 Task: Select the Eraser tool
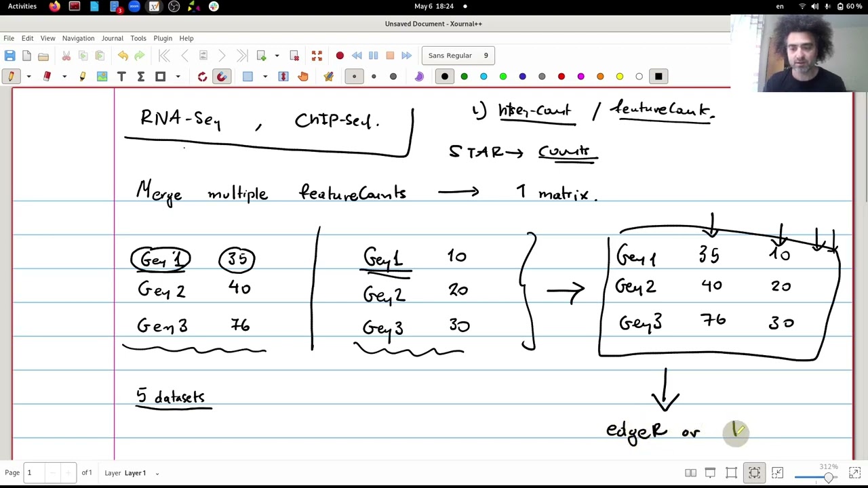[47, 77]
